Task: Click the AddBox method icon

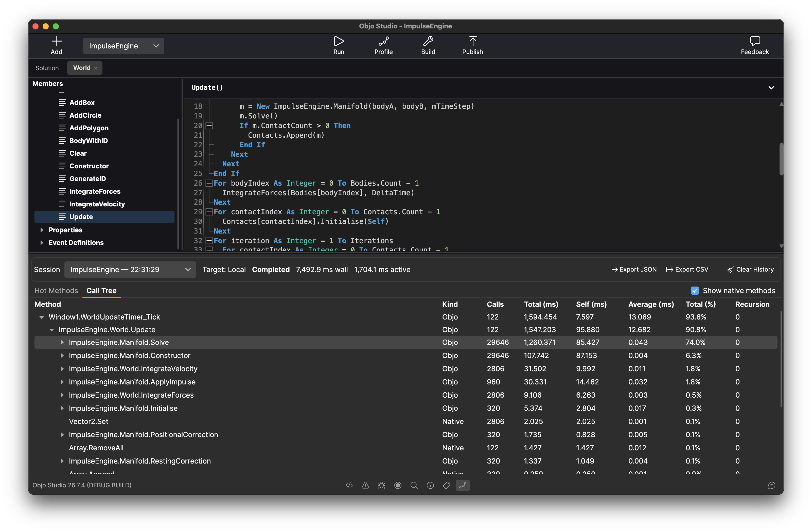Action: [x=62, y=102]
